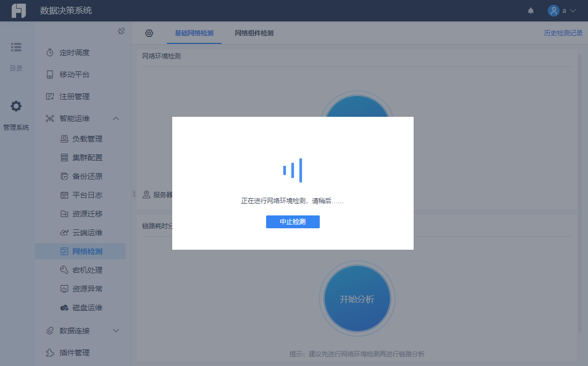
Task: Collapse the 智能运维 section chevron
Action: click(x=116, y=118)
